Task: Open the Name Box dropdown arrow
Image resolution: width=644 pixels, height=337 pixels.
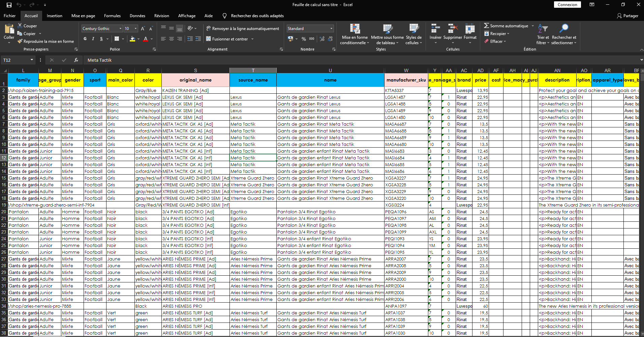Action: (32, 60)
